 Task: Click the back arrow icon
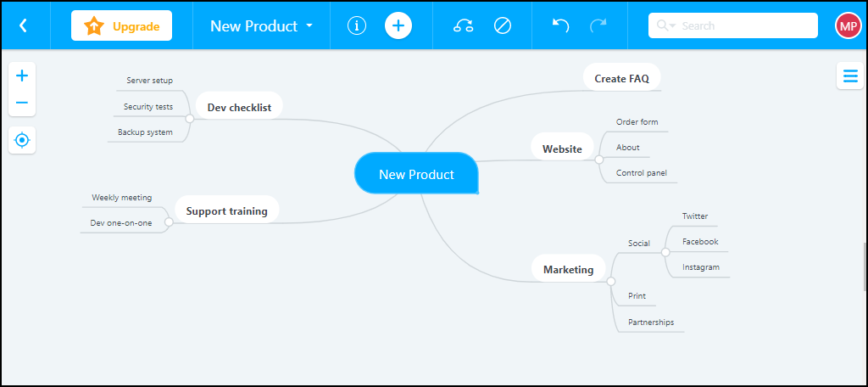pyautogui.click(x=23, y=25)
